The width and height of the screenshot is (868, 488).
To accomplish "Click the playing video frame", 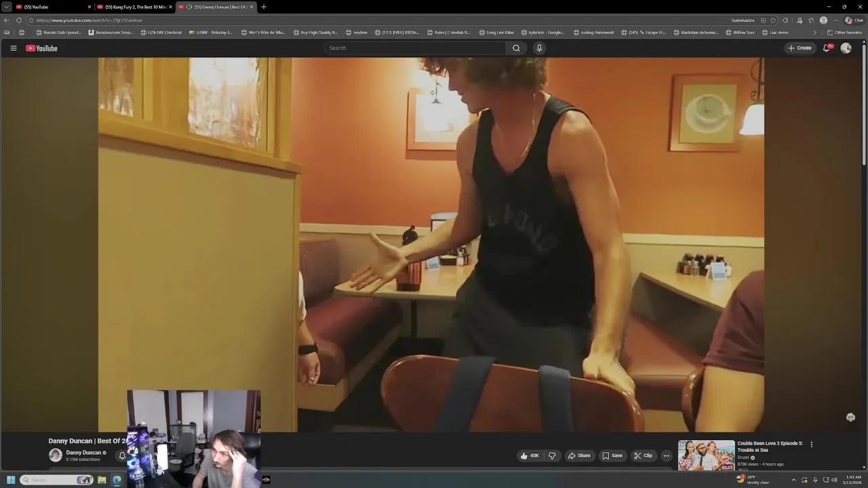I will point(431,244).
